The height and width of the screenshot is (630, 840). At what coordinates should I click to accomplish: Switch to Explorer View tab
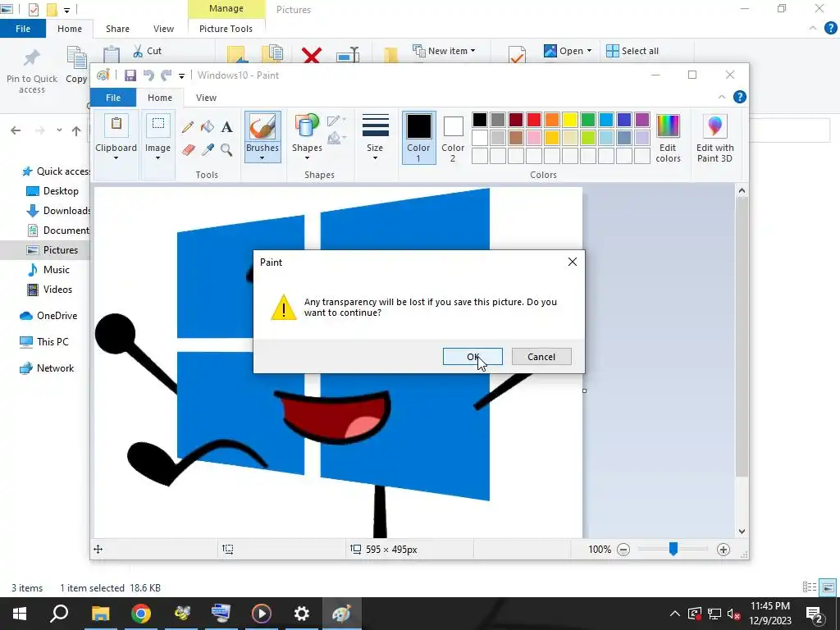coord(163,29)
